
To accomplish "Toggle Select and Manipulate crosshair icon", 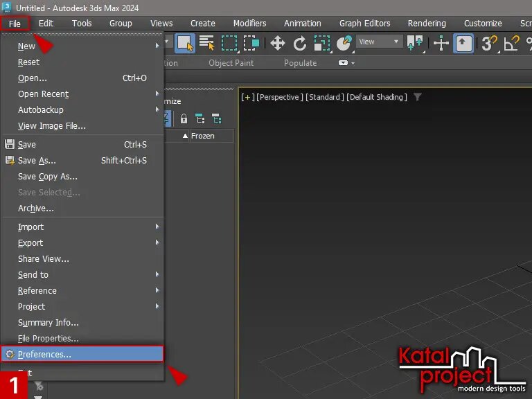I will point(441,44).
